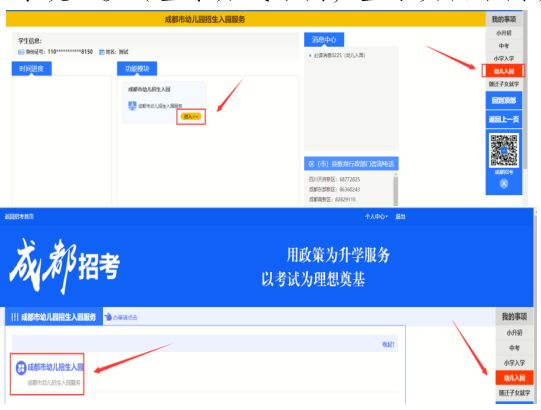Image resolution: width=541 pixels, height=410 pixels.
Task: Click the 返回上一页 button
Action: [x=504, y=119]
